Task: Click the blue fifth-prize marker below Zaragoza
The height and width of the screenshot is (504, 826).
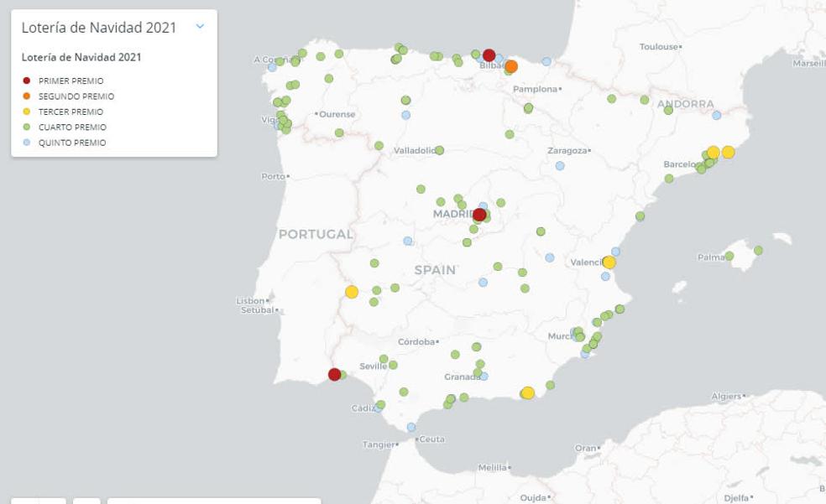Action: 560,166
